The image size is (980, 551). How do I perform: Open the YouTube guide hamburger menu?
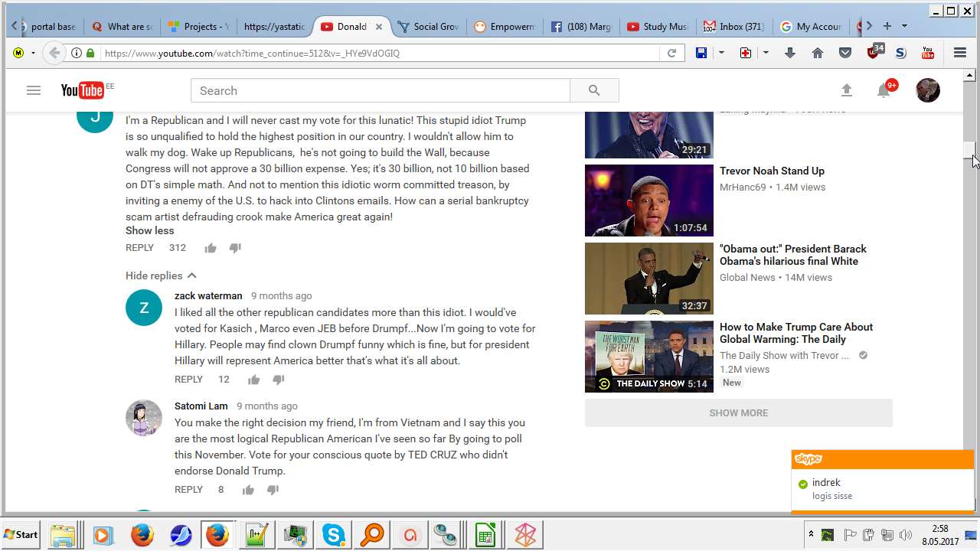pyautogui.click(x=33, y=90)
